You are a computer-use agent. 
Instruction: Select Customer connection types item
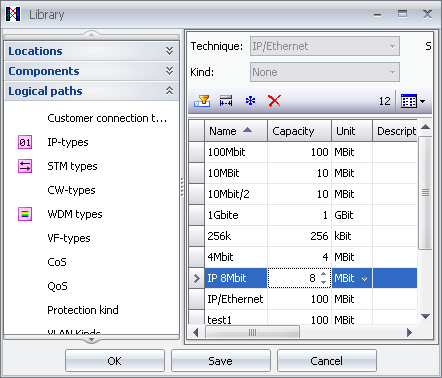point(107,118)
